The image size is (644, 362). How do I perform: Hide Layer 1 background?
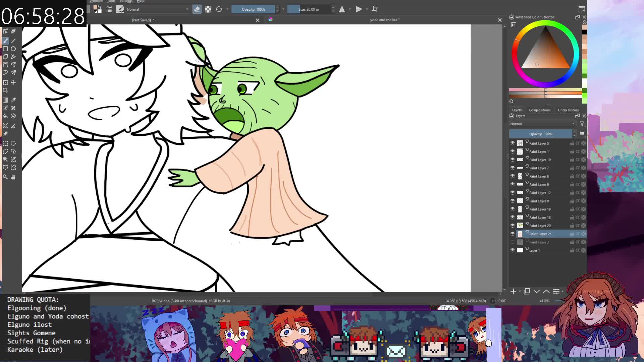tap(513, 250)
